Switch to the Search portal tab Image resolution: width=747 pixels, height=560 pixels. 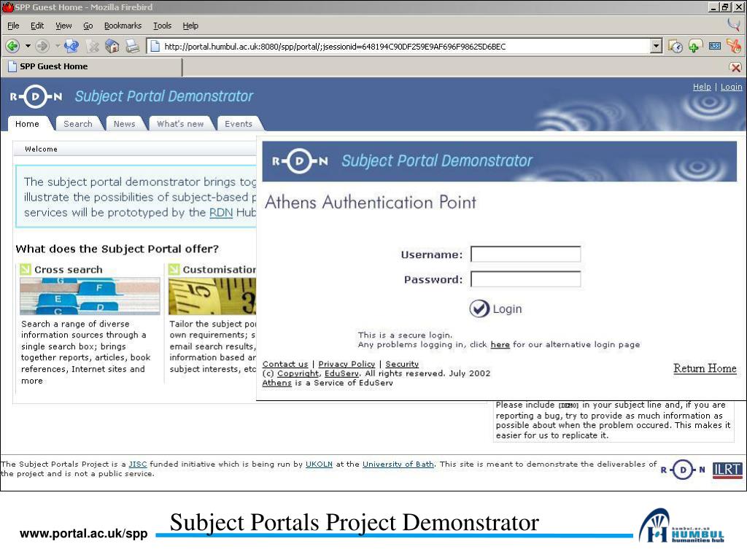click(x=78, y=124)
